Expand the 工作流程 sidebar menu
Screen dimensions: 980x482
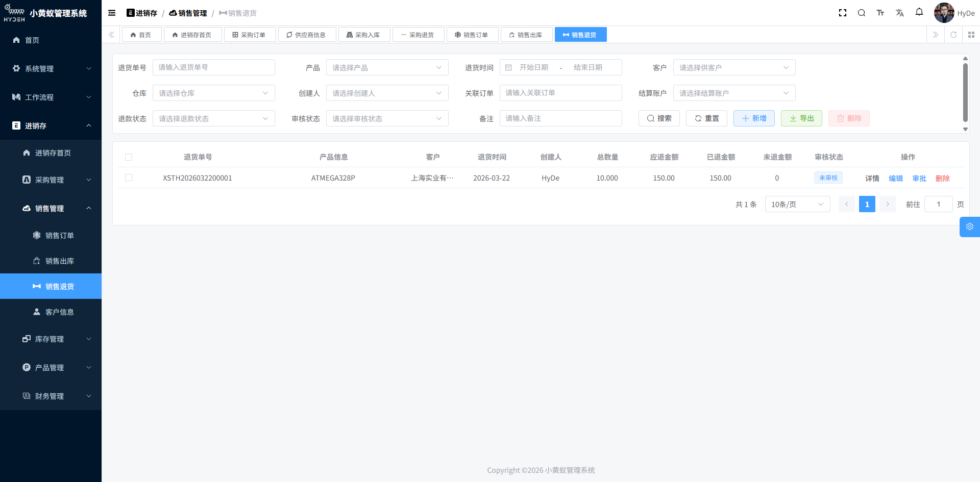(x=51, y=97)
